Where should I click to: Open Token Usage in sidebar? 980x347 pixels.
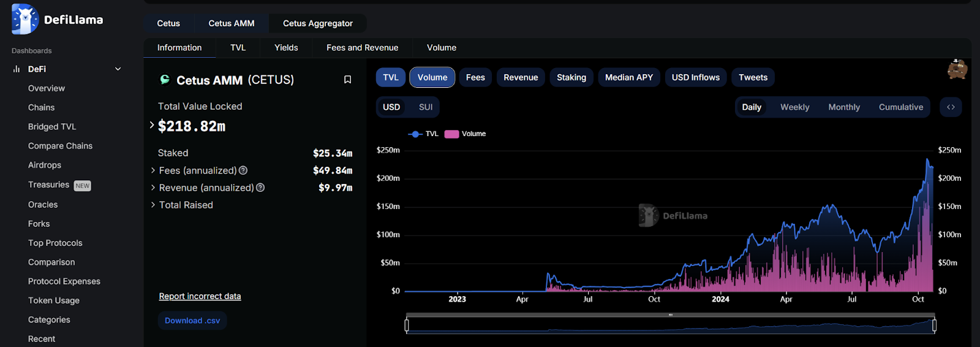pos(54,300)
